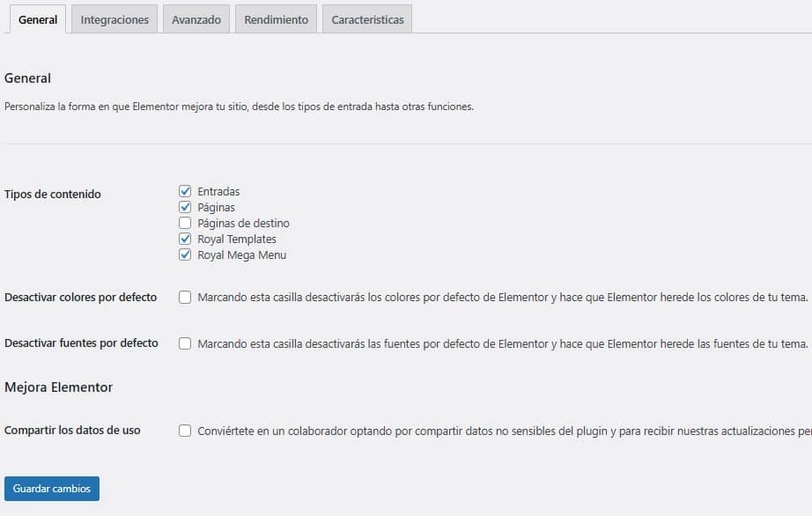Image resolution: width=812 pixels, height=516 pixels.
Task: Go to the Rendimiento tab
Action: (x=275, y=18)
